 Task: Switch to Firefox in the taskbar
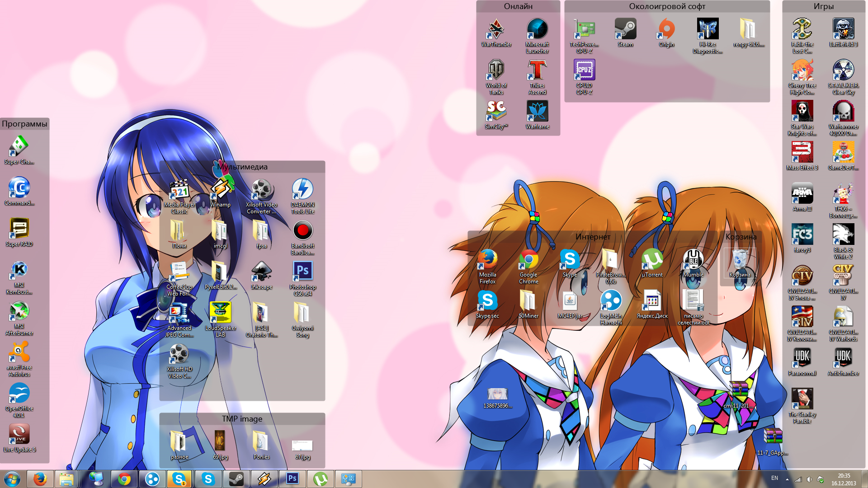(x=40, y=479)
